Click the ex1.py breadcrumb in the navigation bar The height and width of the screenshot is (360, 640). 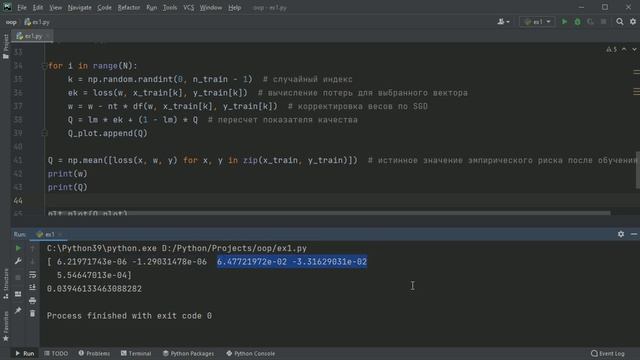point(37,22)
